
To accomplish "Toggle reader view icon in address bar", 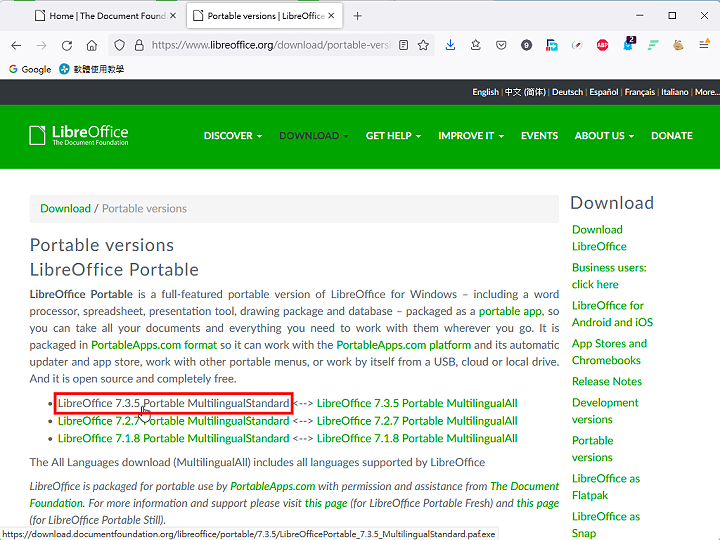I will [x=404, y=45].
